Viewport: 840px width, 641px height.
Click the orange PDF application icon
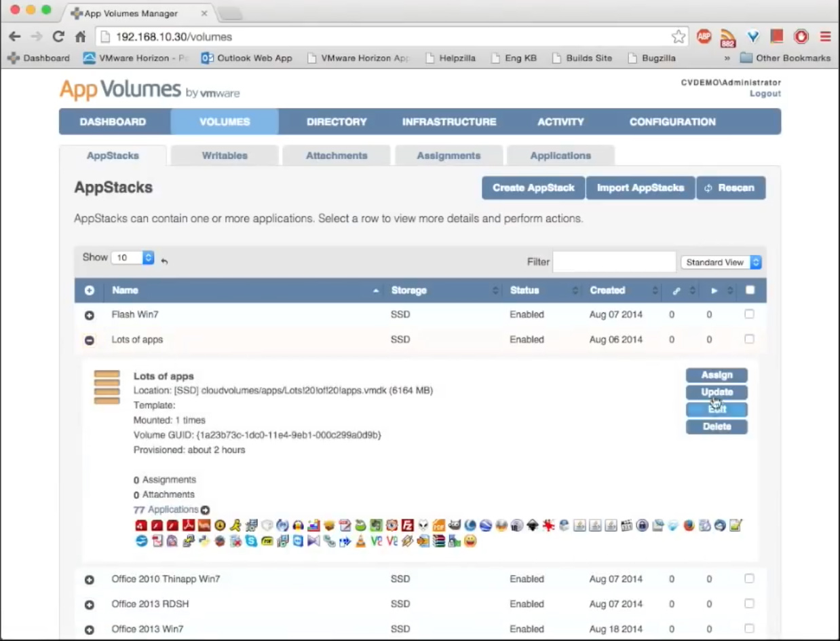[438, 525]
